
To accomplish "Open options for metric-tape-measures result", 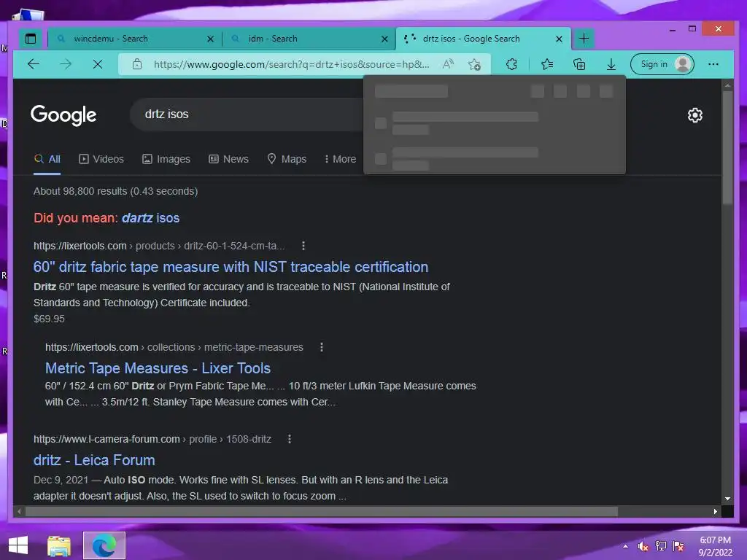I will tap(322, 347).
